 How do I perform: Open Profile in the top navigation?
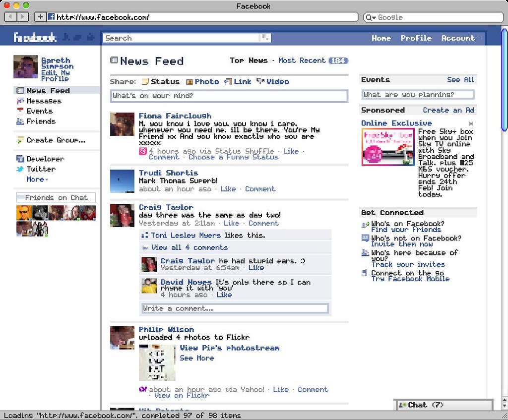[x=416, y=38]
